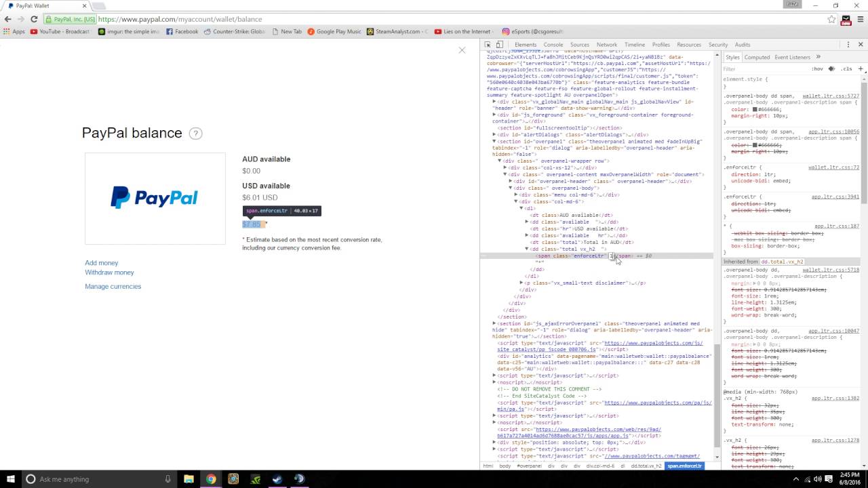The height and width of the screenshot is (488, 868).
Task: Open the Google Play Music bookmark
Action: [334, 31]
